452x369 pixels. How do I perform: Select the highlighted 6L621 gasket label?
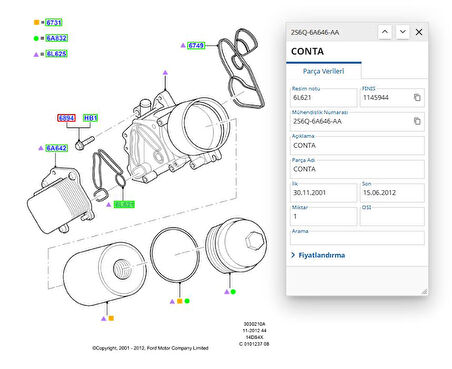coord(124,204)
